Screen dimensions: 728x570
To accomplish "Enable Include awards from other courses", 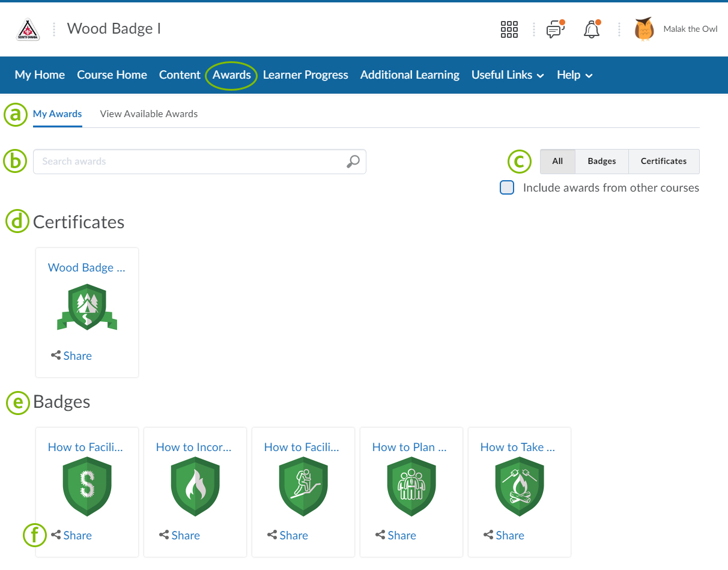I will [507, 187].
